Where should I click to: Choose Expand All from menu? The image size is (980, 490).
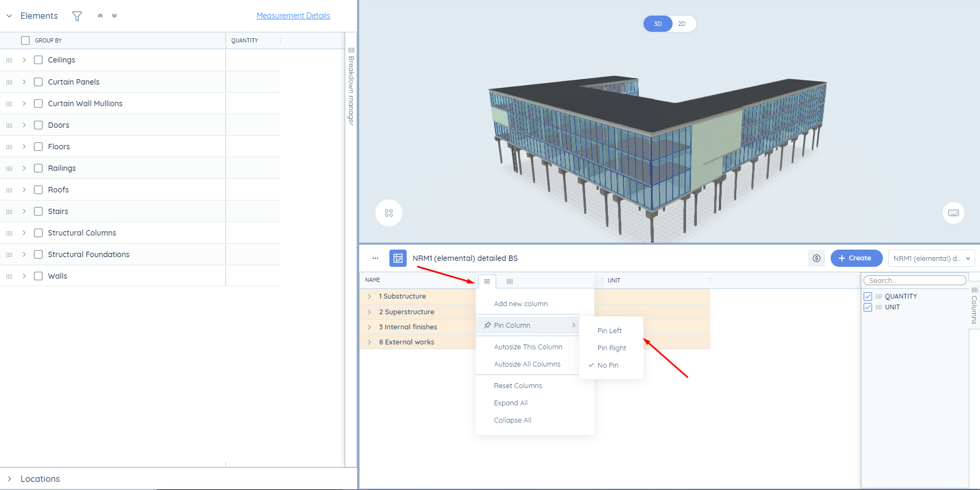(x=511, y=403)
